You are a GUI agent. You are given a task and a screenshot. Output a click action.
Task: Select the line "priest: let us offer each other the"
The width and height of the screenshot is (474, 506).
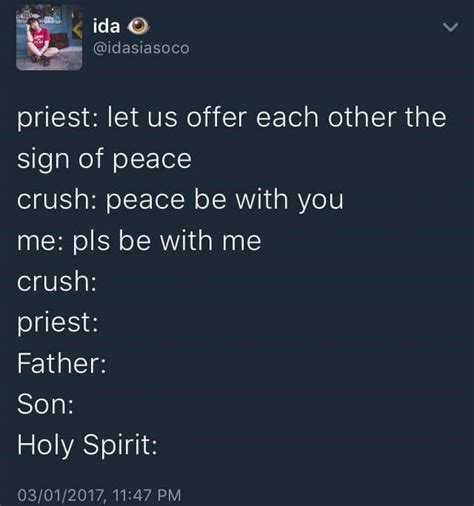pos(232,118)
